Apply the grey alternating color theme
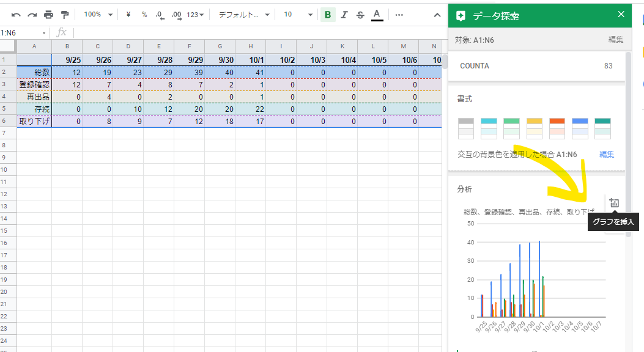The height and width of the screenshot is (352, 644). [466, 129]
